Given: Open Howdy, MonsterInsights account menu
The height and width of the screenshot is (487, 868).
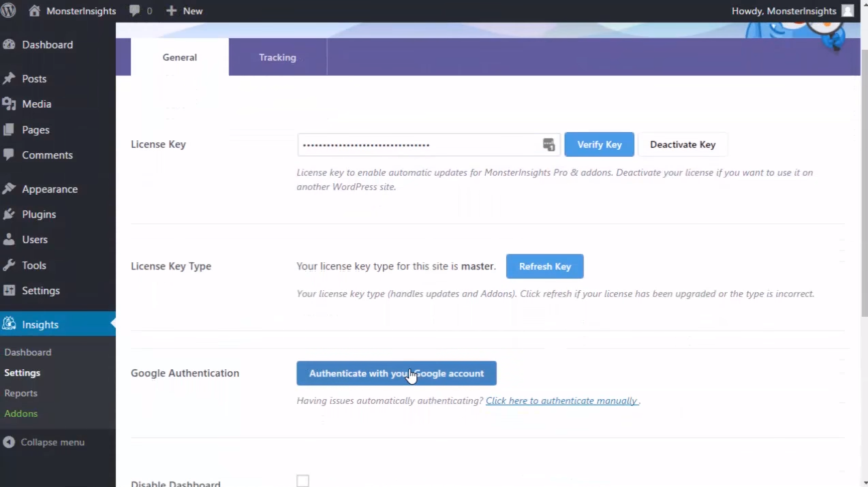Looking at the screenshot, I should 793,11.
